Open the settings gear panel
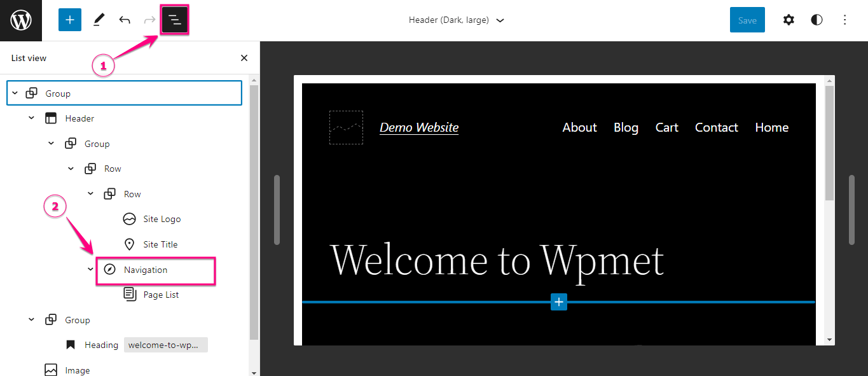The image size is (868, 376). coord(789,20)
